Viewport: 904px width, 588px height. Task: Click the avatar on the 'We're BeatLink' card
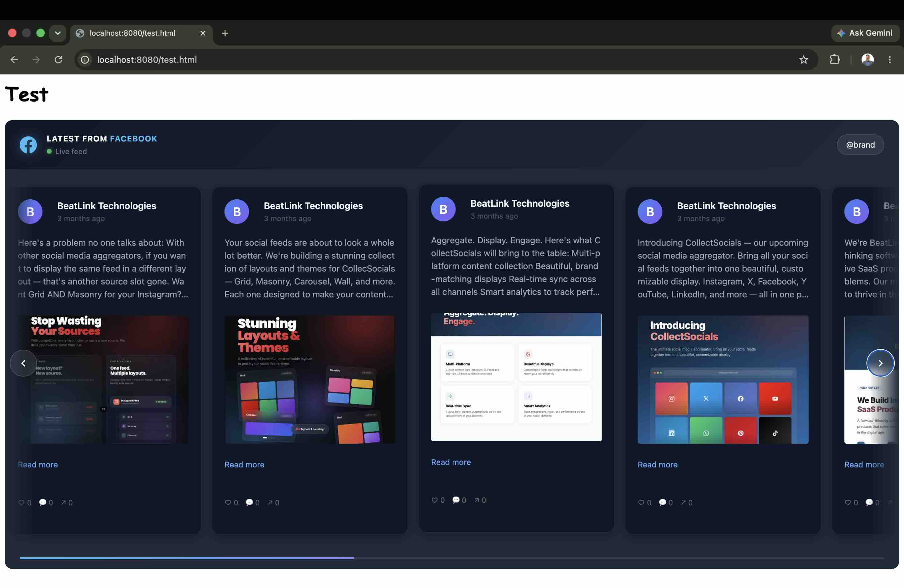[857, 212]
